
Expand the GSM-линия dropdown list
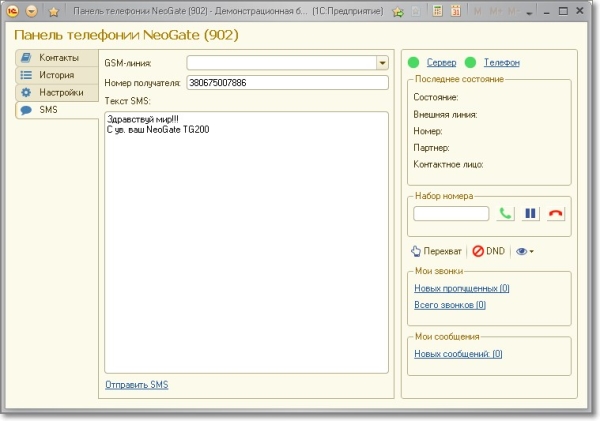coord(382,62)
